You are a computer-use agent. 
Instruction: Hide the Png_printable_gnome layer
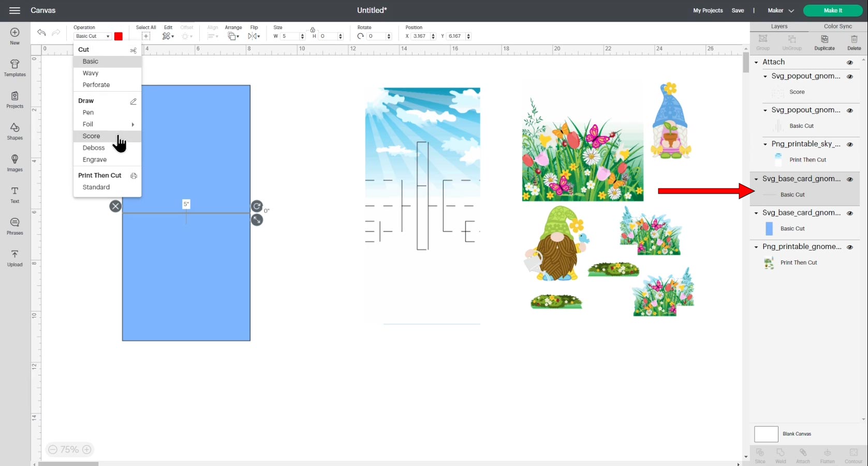(849, 247)
